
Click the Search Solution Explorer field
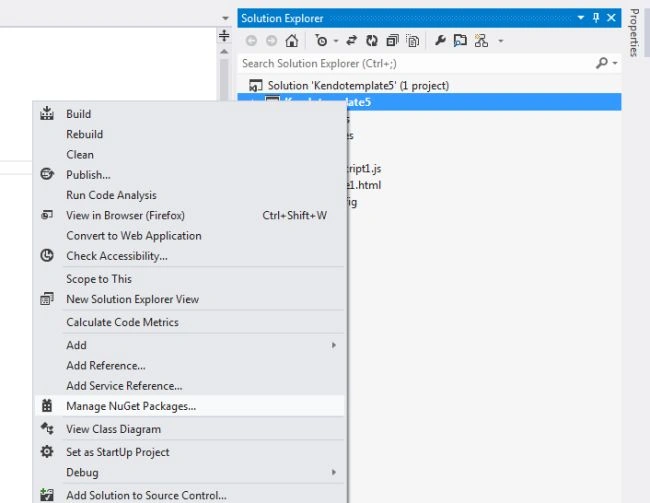(417, 63)
